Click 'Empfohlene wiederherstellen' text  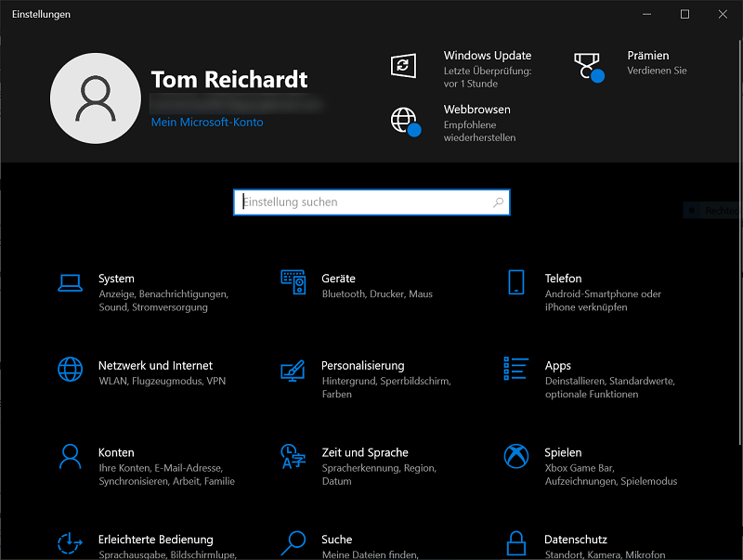pyautogui.click(x=479, y=131)
